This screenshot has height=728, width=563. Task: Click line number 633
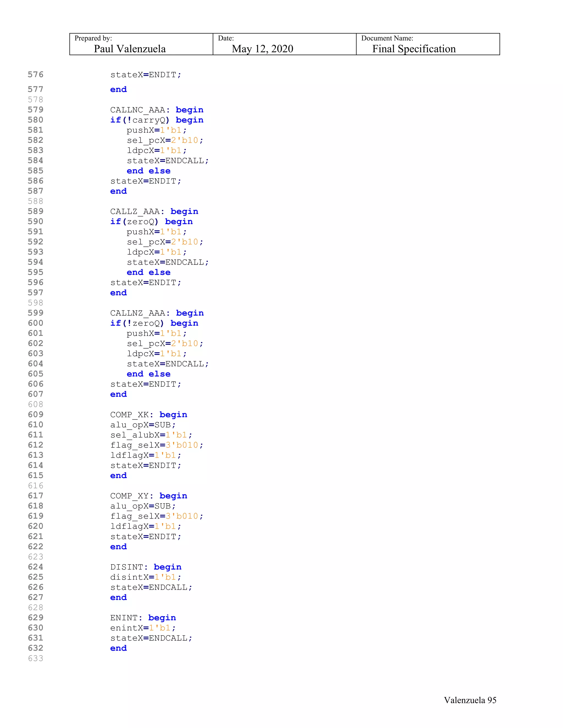(x=36, y=658)
